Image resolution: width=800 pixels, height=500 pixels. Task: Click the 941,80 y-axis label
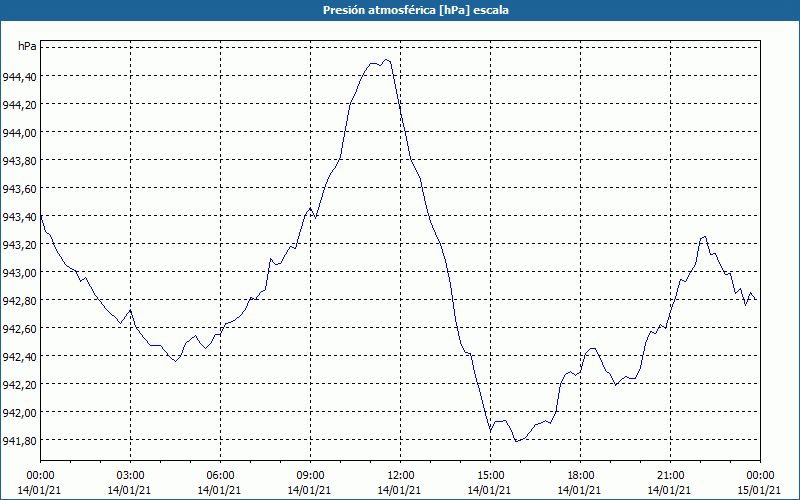pyautogui.click(x=20, y=440)
